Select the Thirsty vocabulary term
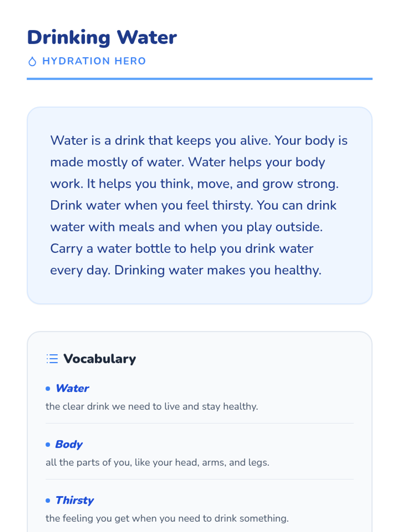This screenshot has height=532, width=399. click(74, 500)
